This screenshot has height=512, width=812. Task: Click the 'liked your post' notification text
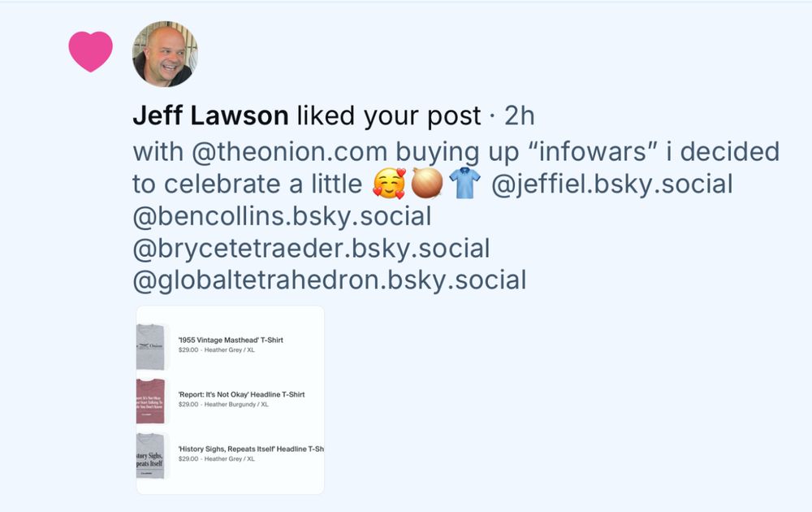tap(389, 115)
